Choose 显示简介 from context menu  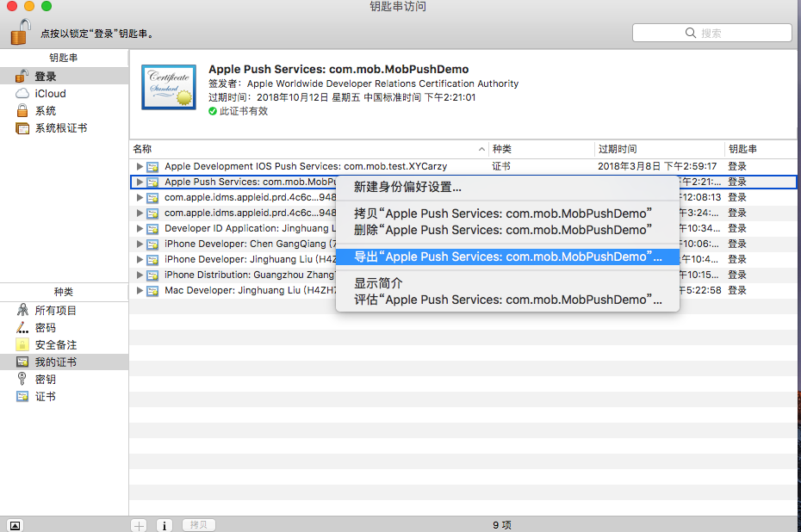(x=507, y=283)
